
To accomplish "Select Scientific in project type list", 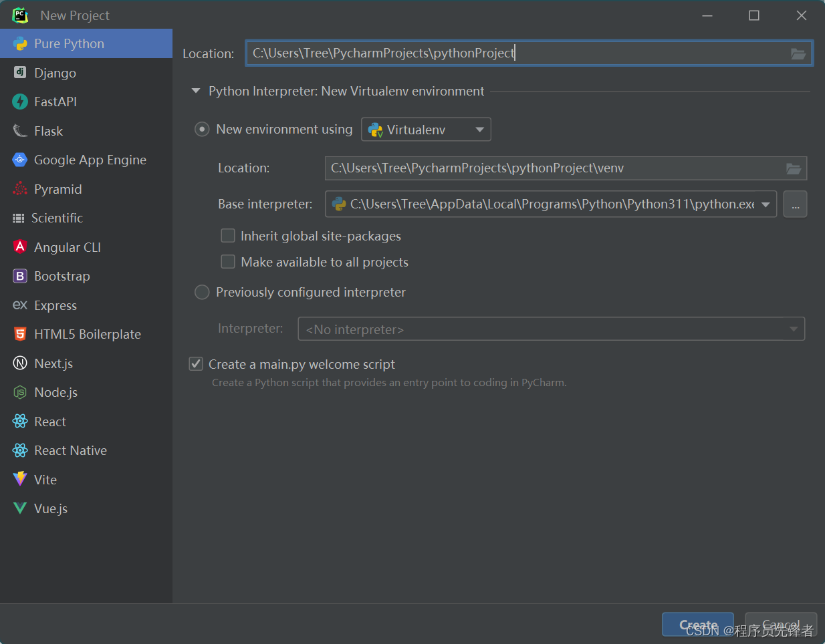I will pos(86,218).
